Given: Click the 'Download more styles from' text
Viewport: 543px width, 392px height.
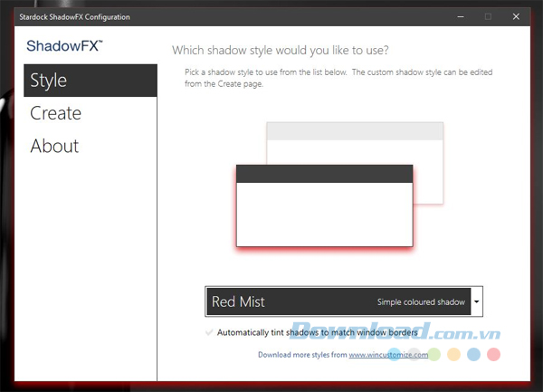Looking at the screenshot, I should click(302, 355).
